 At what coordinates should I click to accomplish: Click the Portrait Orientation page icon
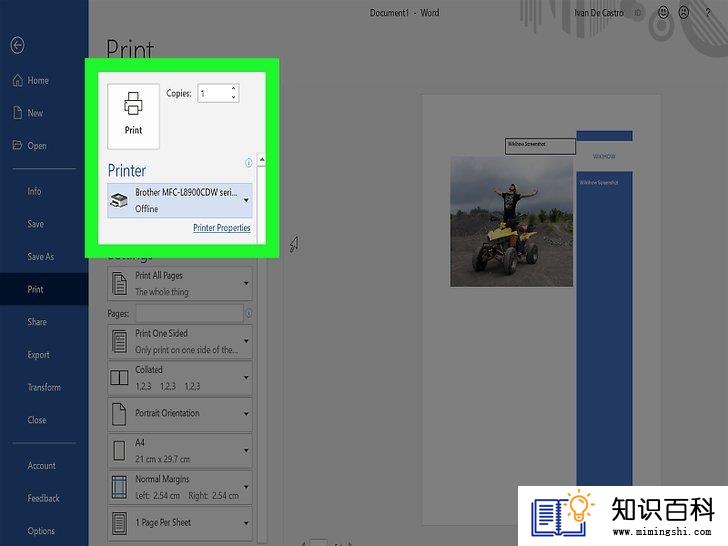click(x=119, y=414)
